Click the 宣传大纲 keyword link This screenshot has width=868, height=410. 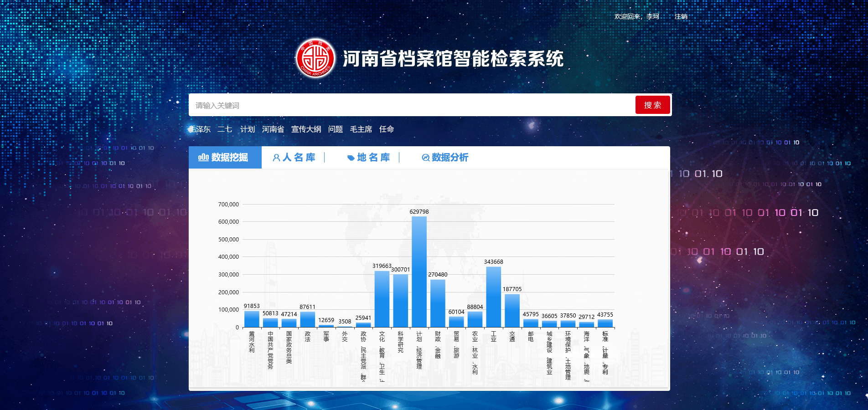[x=306, y=129]
